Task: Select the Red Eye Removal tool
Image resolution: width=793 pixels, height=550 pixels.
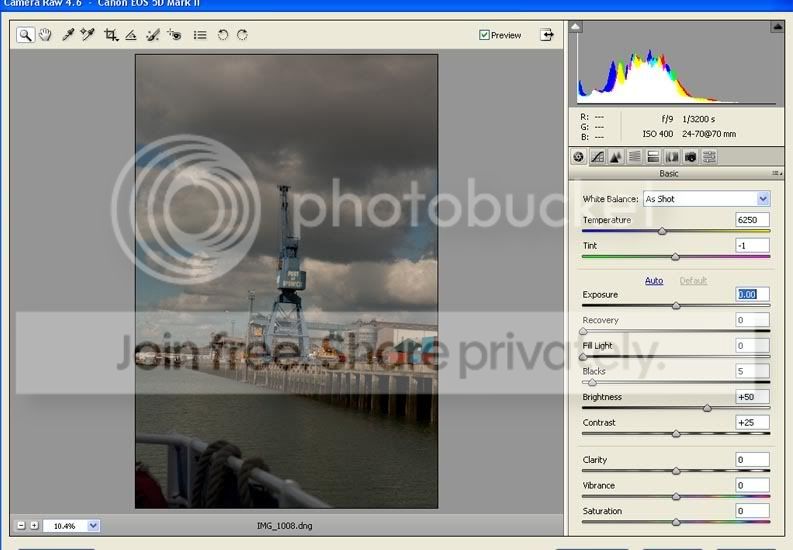Action: coord(175,35)
